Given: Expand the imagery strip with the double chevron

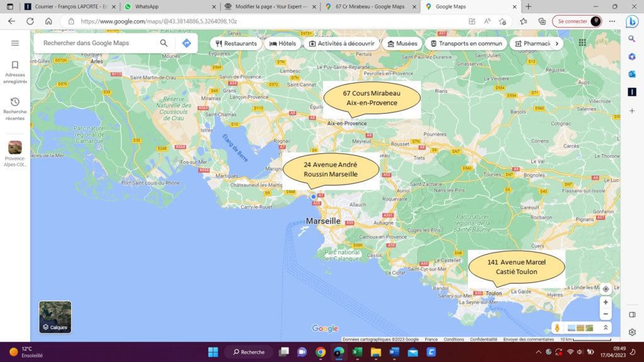Looking at the screenshot, I should pos(606,328).
